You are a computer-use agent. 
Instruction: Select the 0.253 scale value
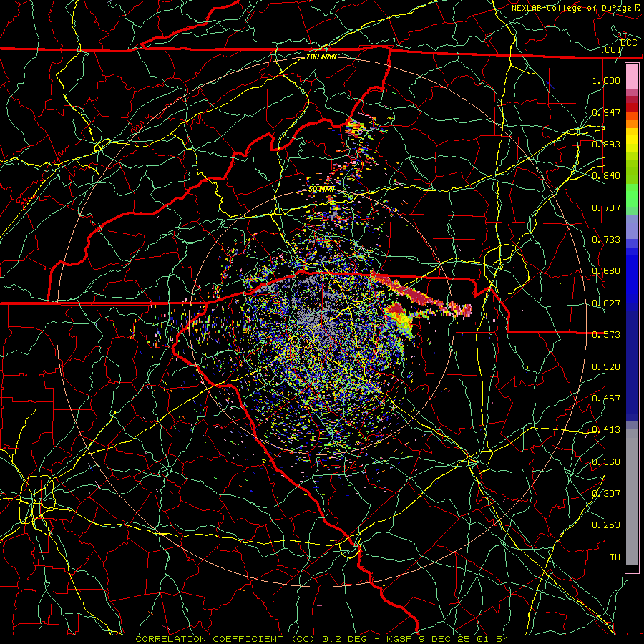606,525
